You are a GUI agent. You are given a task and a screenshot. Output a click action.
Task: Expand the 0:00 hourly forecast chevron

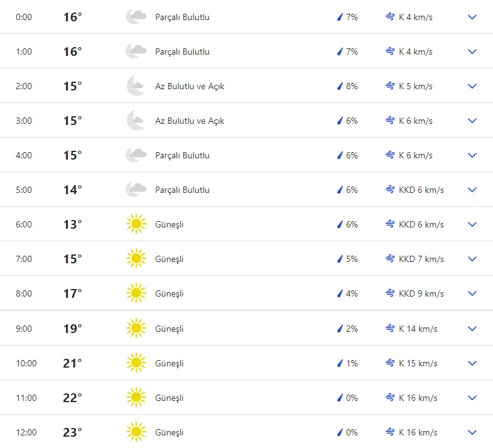[x=472, y=17]
